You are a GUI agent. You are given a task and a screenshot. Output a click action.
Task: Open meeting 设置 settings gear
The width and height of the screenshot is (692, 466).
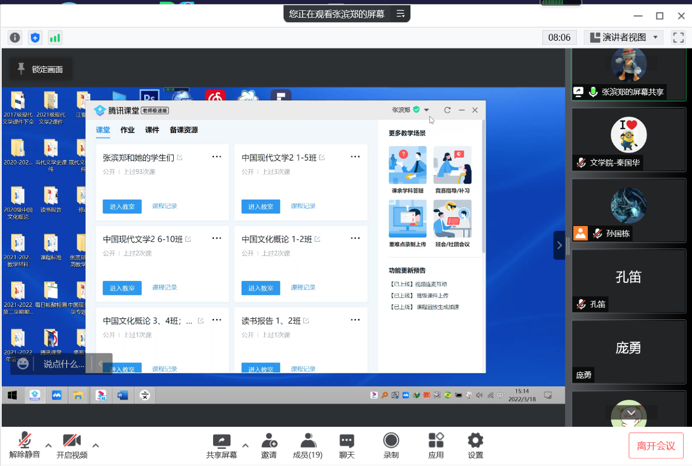[475, 444]
